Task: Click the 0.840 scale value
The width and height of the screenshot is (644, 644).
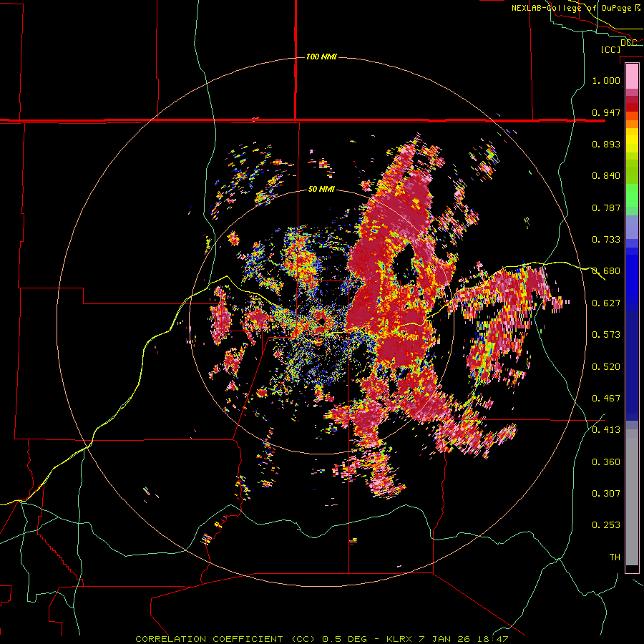Action: [x=606, y=176]
